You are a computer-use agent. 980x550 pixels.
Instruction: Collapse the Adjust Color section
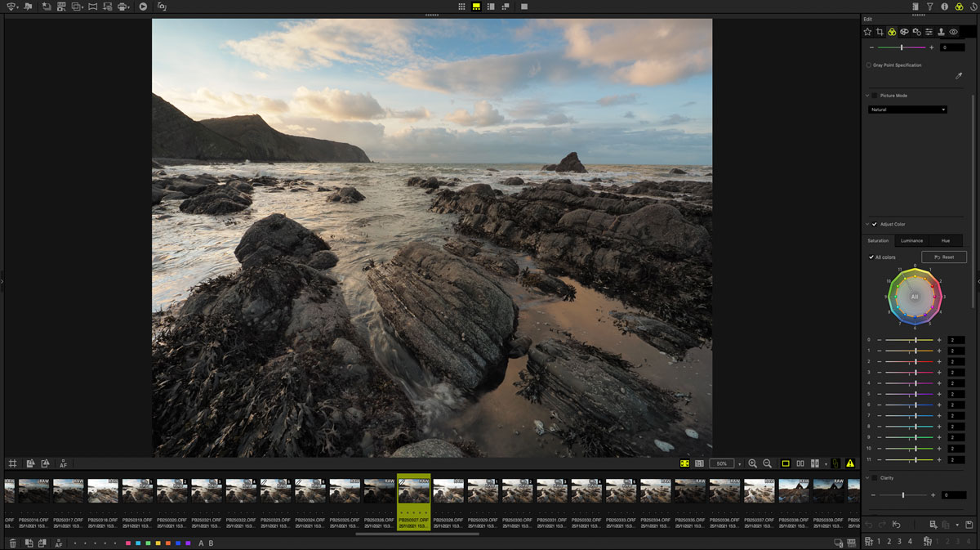(x=866, y=224)
